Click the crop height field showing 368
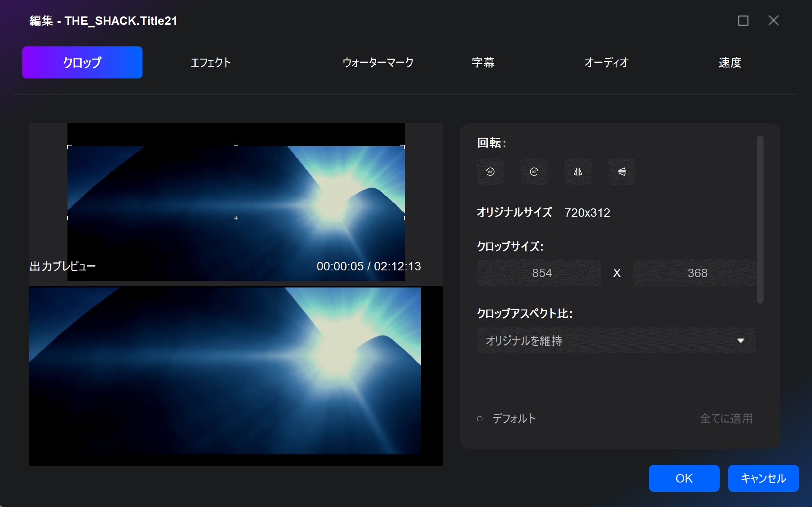 point(694,273)
